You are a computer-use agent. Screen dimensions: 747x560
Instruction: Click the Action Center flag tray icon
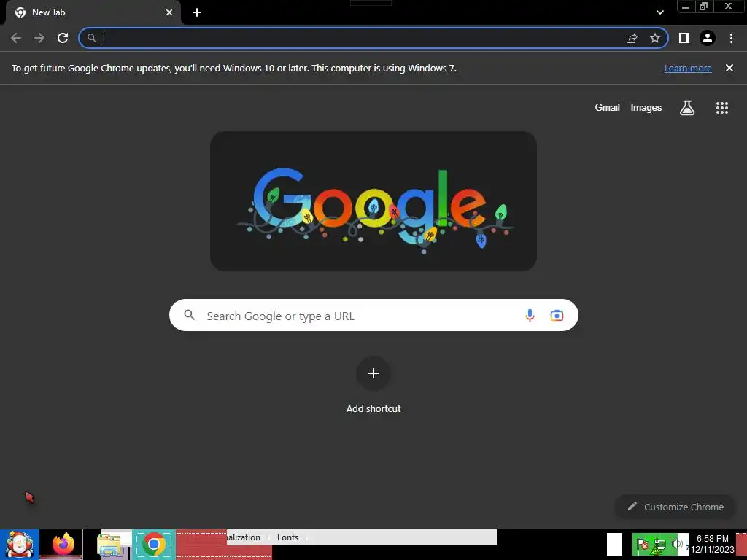[x=642, y=544]
